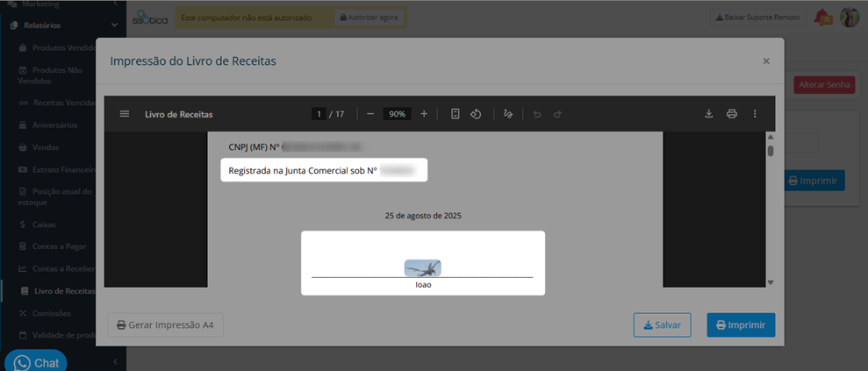Click the PDF vertical scrollbar thumb

pyautogui.click(x=770, y=150)
